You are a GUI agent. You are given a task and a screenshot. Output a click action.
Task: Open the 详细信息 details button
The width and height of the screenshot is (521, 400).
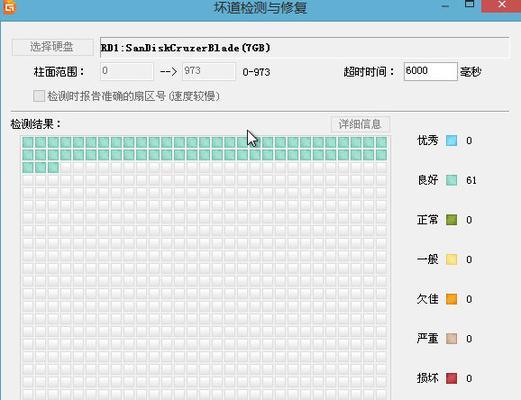point(360,124)
